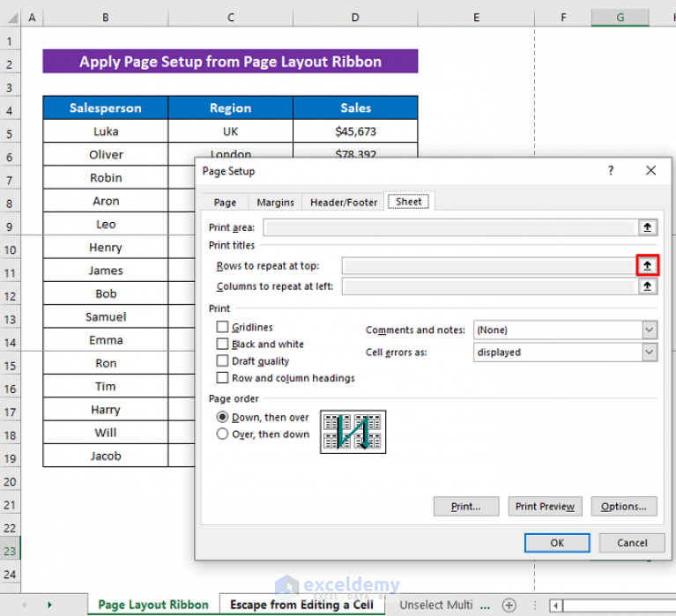Click the Print... button
This screenshot has height=616, width=676.
(x=466, y=506)
